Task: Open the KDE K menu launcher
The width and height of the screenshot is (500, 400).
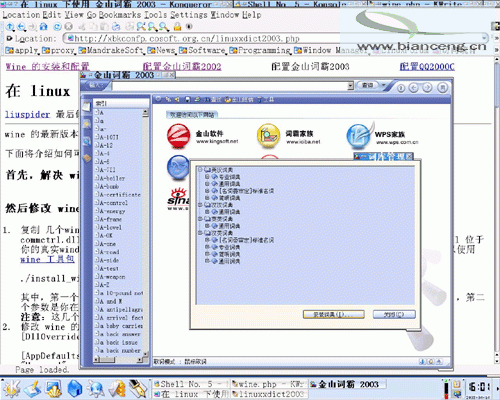Action: tap(12, 389)
